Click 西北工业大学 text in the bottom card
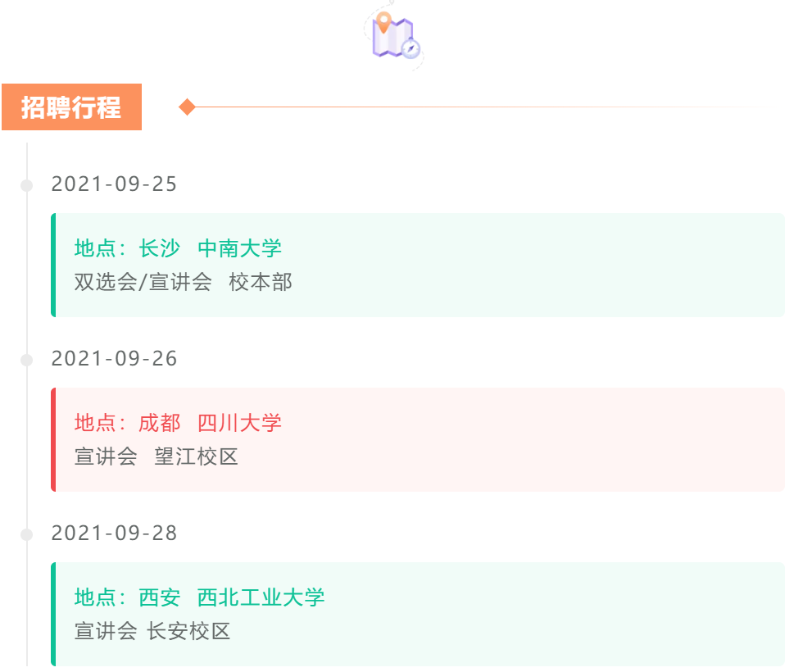 coord(261,597)
